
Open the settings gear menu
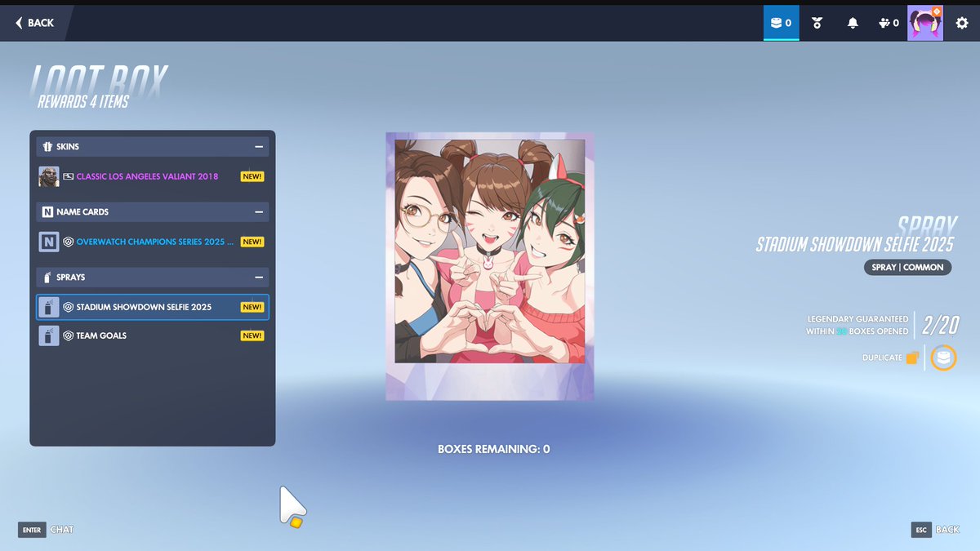pos(962,23)
